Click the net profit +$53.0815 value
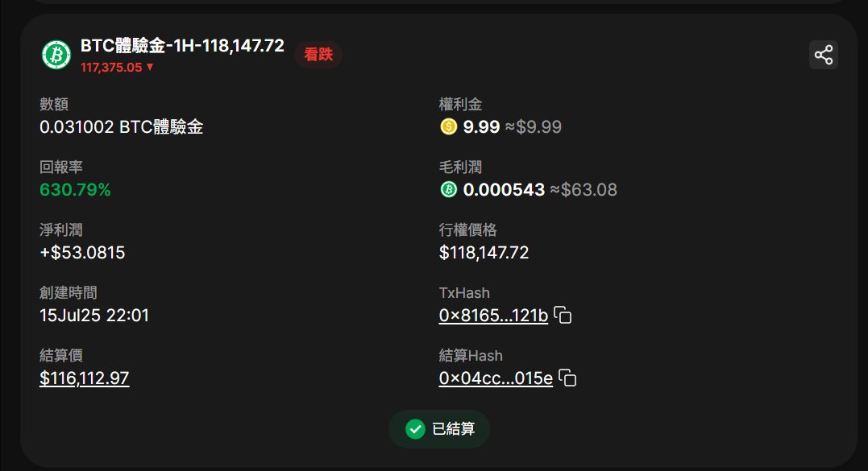This screenshot has height=471, width=868. tap(82, 253)
